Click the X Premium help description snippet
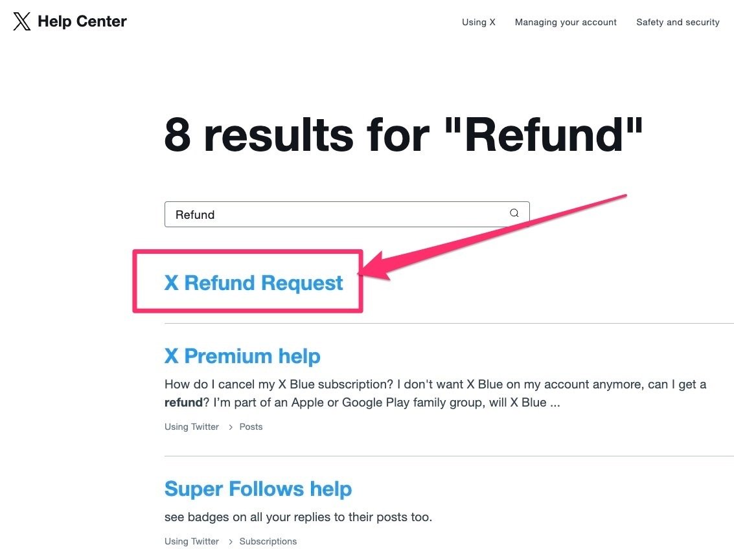This screenshot has width=734, height=560. (x=434, y=385)
